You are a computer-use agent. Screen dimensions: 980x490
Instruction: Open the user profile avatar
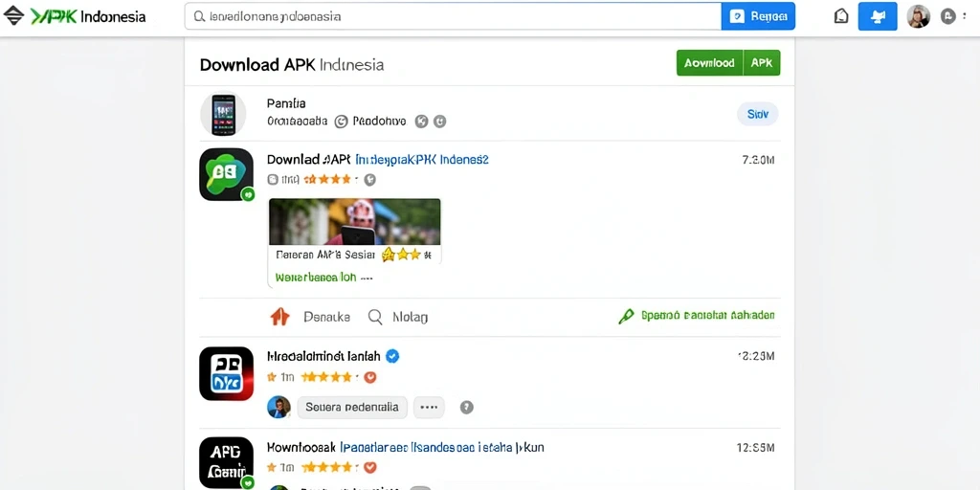pos(918,16)
